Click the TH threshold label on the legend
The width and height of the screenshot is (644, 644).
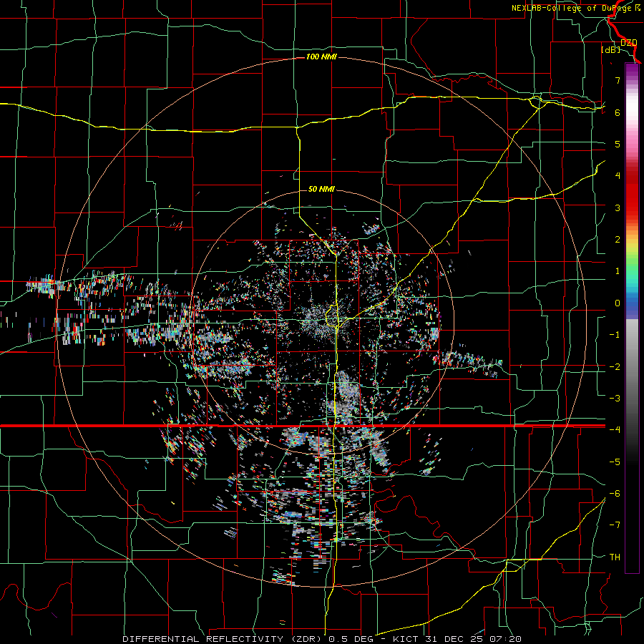(x=615, y=557)
